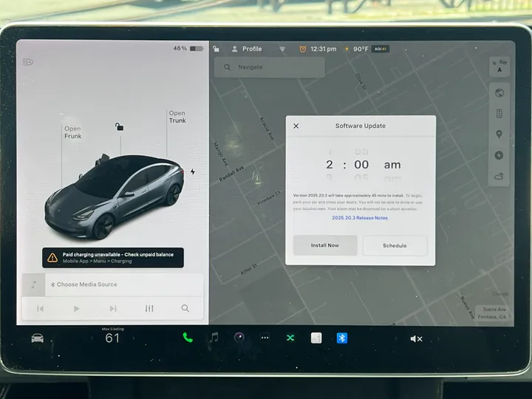
Task: Tap the music note album thumbnail
Action: [x=33, y=284]
